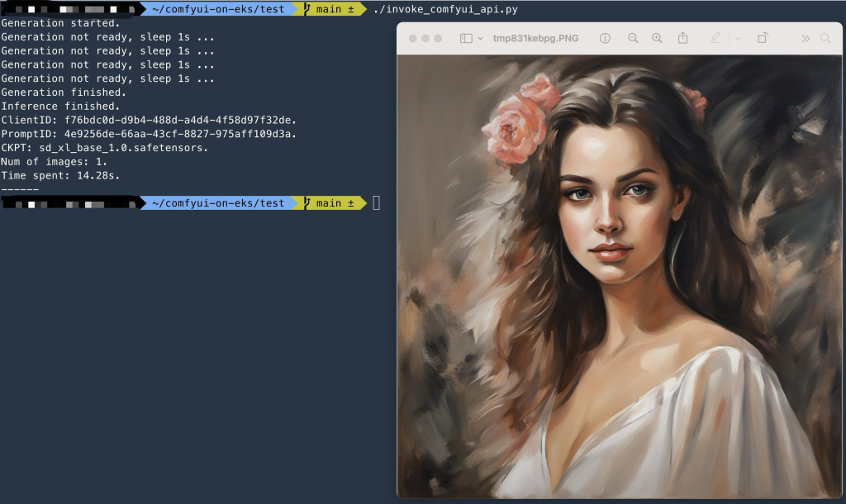
Task: Expand the hidden toolbar items chevron
Action: click(807, 37)
